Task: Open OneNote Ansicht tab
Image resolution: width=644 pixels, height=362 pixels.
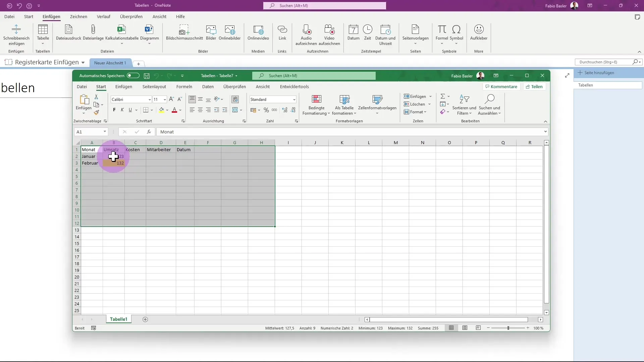Action: tap(159, 16)
